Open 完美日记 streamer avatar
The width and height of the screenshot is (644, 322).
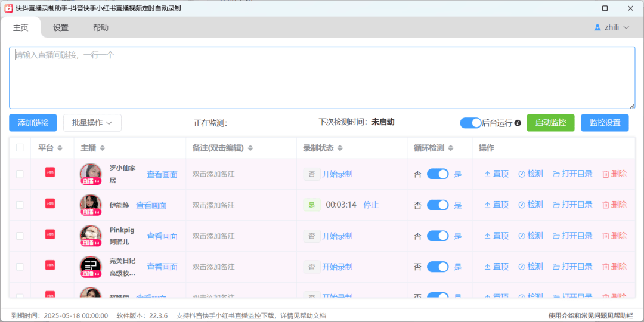[91, 267]
